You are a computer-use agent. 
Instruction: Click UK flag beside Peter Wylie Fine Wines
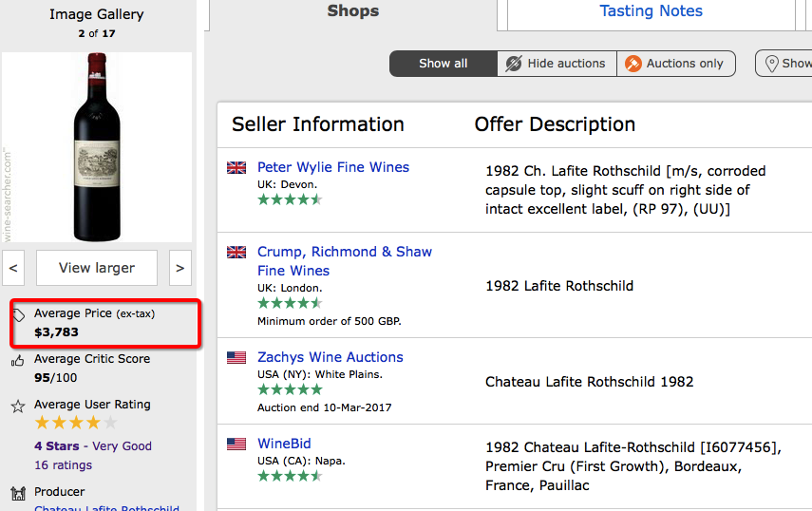[236, 168]
